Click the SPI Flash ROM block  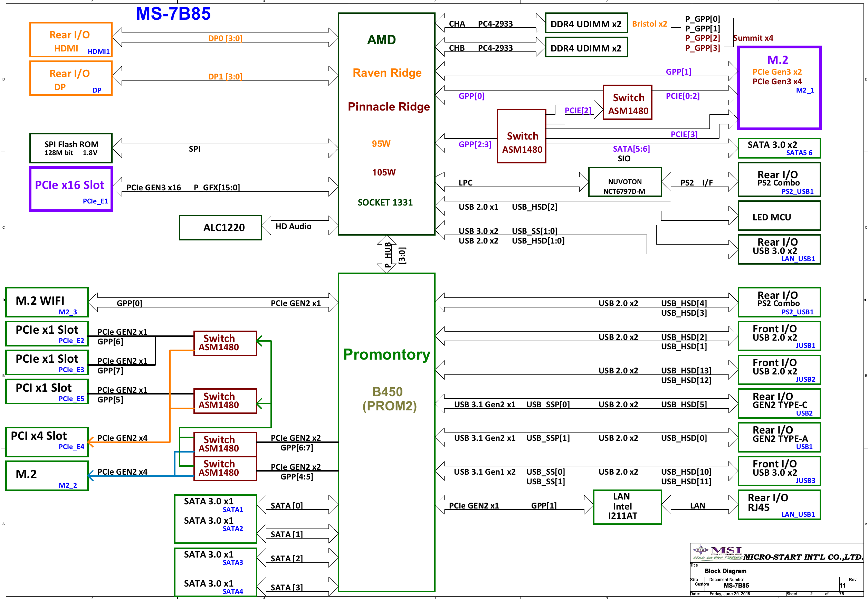point(71,148)
